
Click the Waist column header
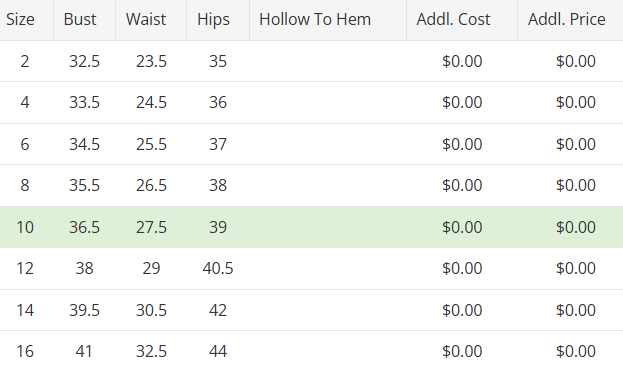pyautogui.click(x=146, y=19)
